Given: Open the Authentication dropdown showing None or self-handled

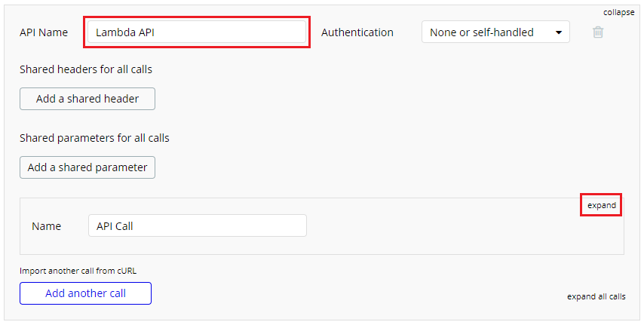Looking at the screenshot, I should (495, 32).
